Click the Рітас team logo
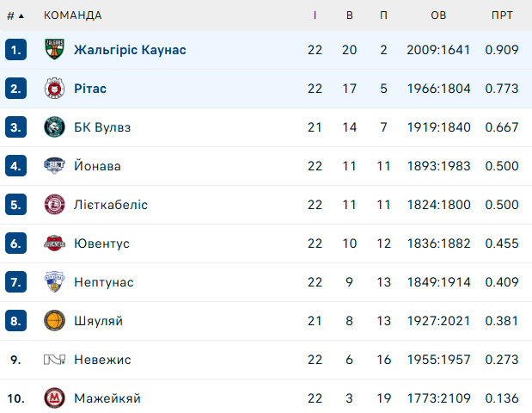Image resolution: width=532 pixels, height=413 pixels. pyautogui.click(x=54, y=89)
